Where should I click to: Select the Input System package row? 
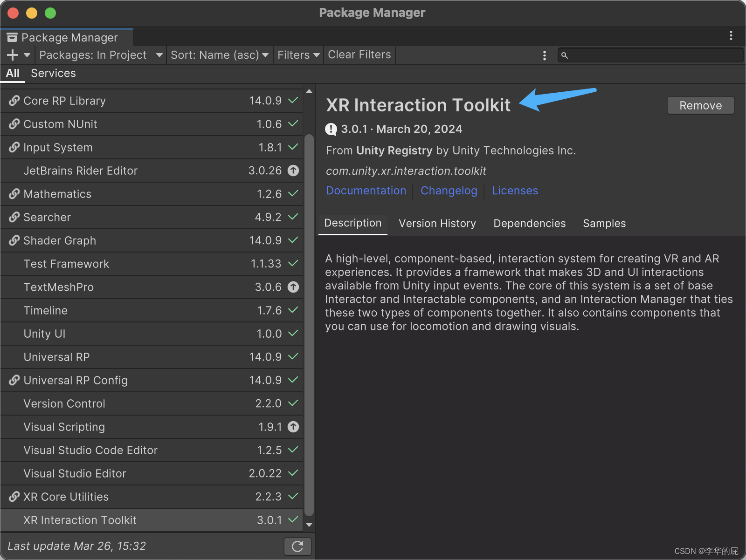[x=152, y=147]
